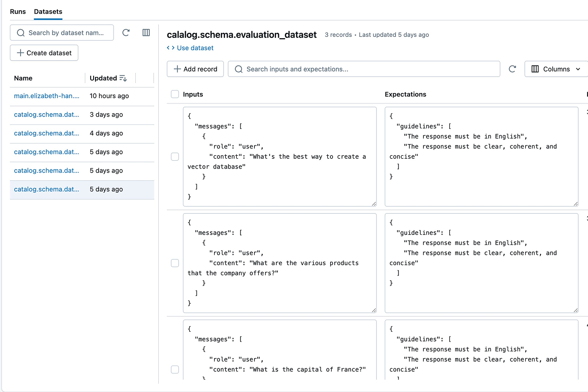Refresh the dataset list
588x392 pixels.
126,33
